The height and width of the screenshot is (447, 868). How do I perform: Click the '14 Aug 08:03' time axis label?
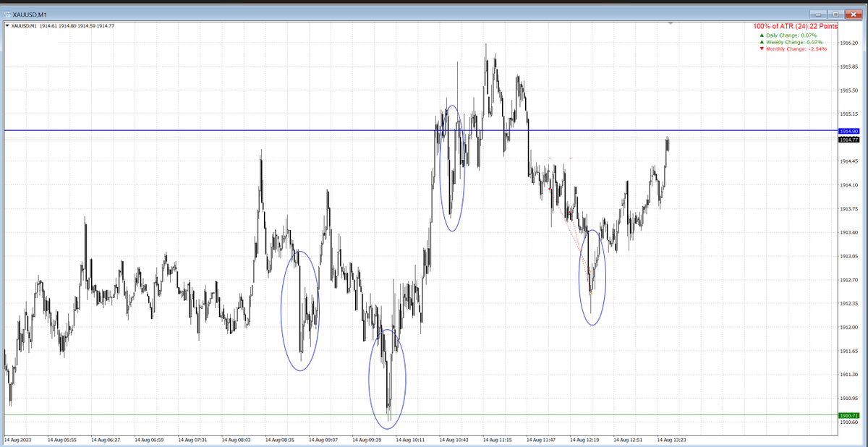click(237, 439)
